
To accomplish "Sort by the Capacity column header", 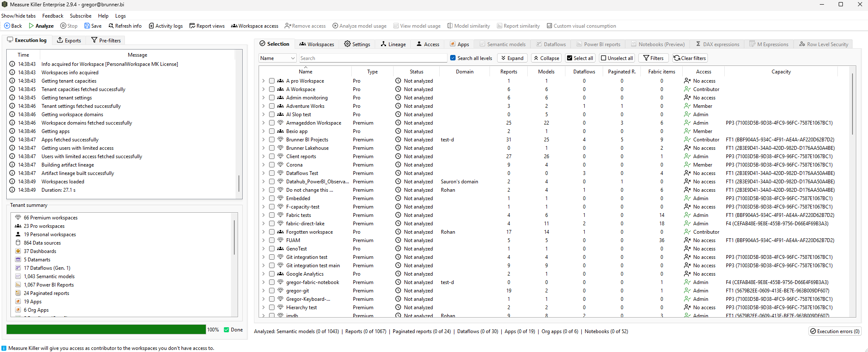I will (x=781, y=71).
